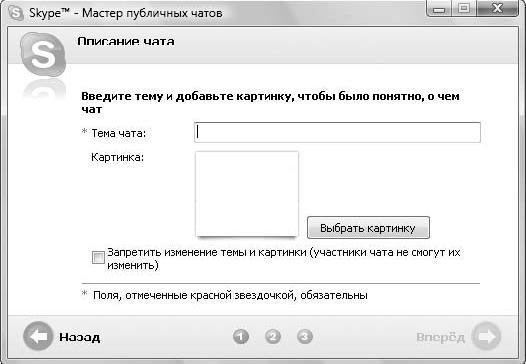Image resolution: width=526 pixels, height=364 pixels.
Task: Click the round forward arrow icon
Action: (486, 336)
